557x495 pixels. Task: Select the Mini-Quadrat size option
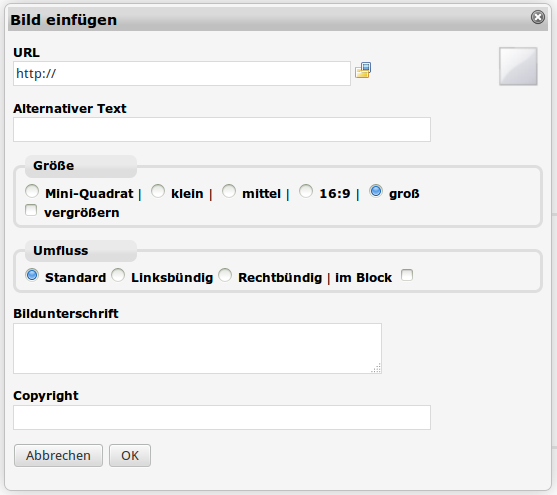click(32, 191)
